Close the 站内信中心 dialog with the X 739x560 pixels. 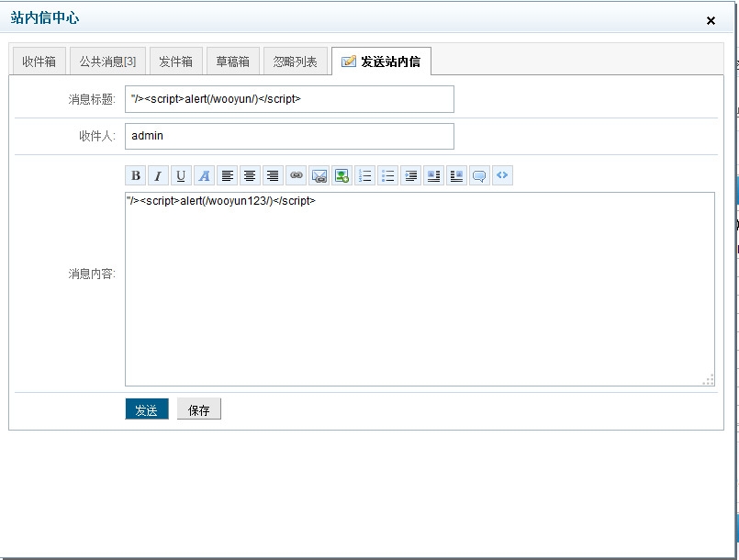(x=711, y=20)
